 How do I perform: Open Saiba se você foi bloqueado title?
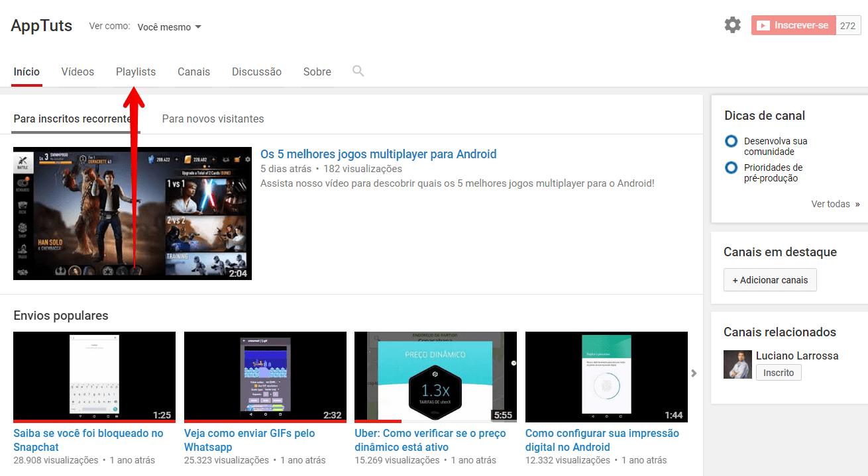point(88,440)
